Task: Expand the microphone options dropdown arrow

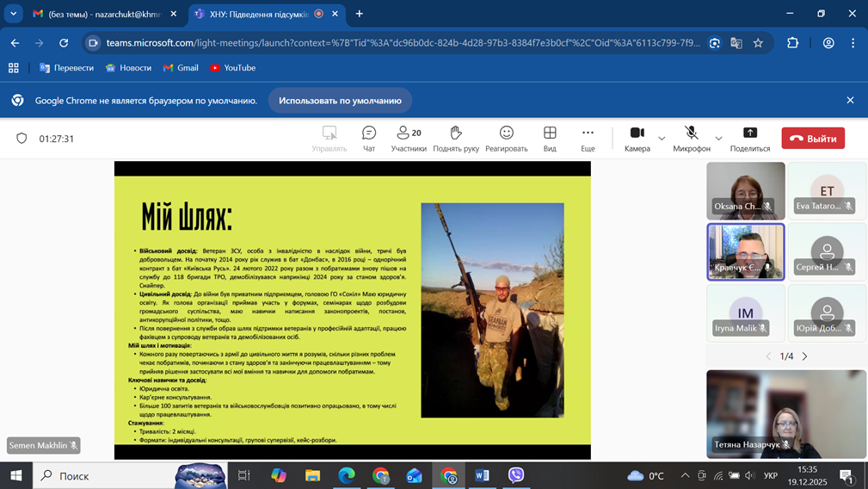Action: point(719,139)
